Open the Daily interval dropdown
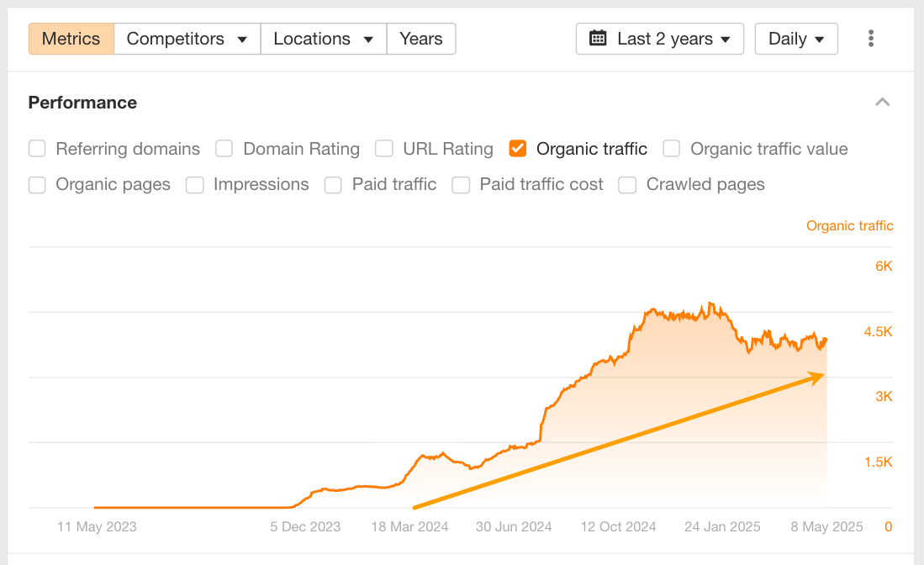The width and height of the screenshot is (924, 565). [x=795, y=39]
